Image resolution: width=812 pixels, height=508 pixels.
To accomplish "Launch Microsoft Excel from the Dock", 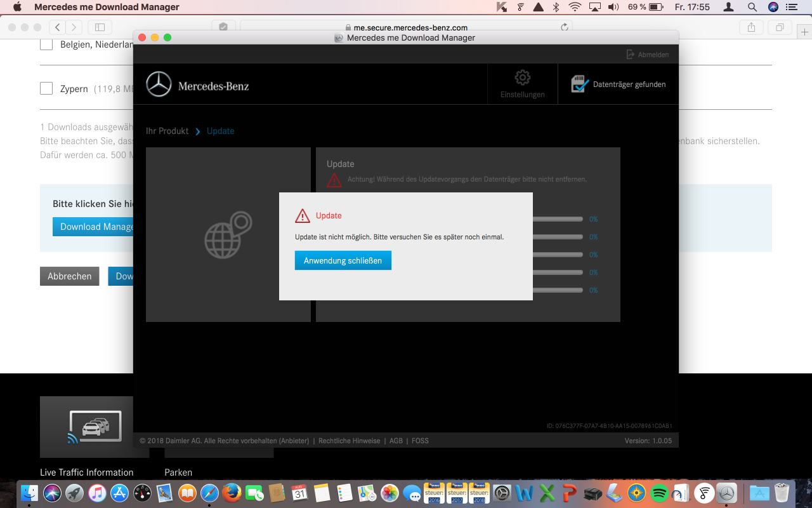I will point(547,493).
